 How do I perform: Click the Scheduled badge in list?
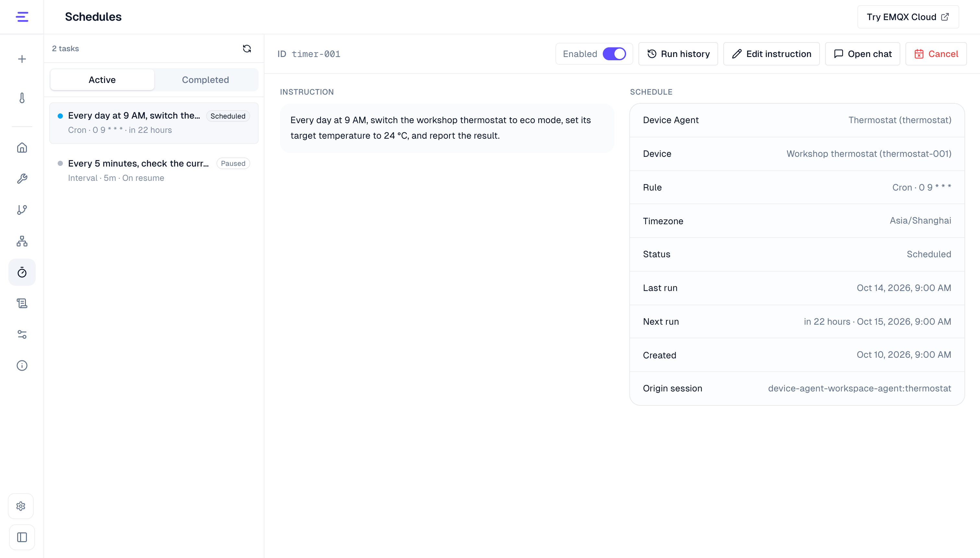[227, 116]
